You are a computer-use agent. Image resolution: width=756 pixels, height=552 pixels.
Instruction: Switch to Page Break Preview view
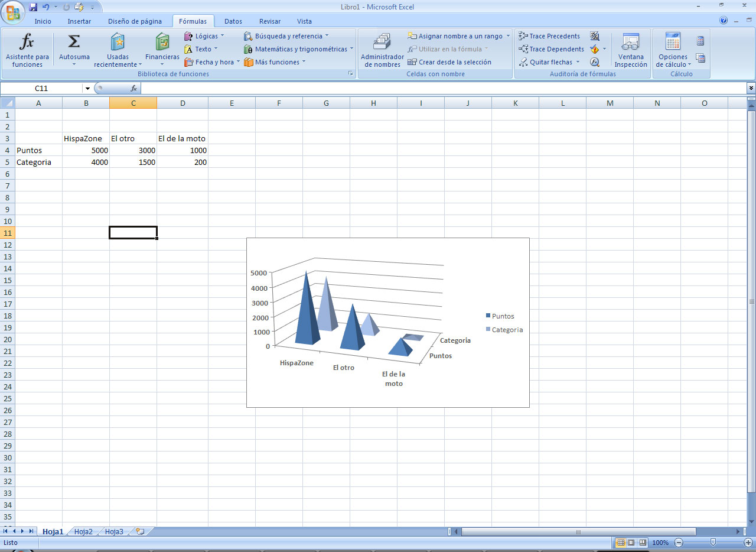click(643, 543)
